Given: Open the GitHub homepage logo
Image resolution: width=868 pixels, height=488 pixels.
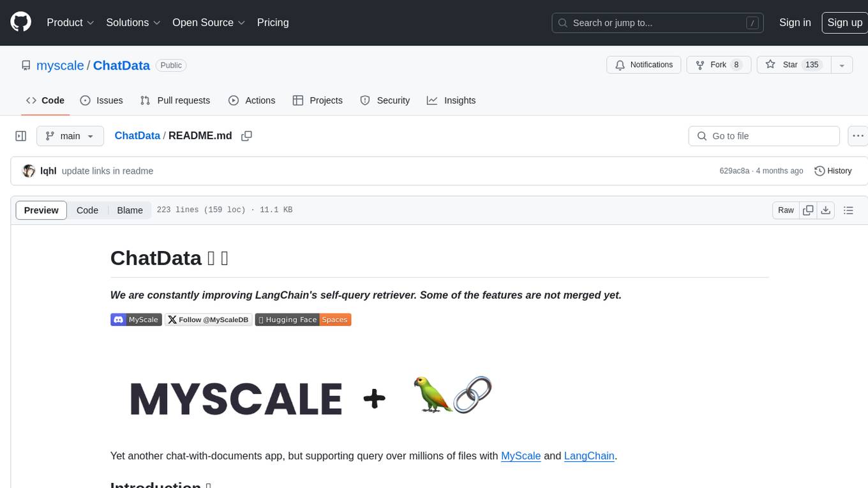Looking at the screenshot, I should [20, 22].
